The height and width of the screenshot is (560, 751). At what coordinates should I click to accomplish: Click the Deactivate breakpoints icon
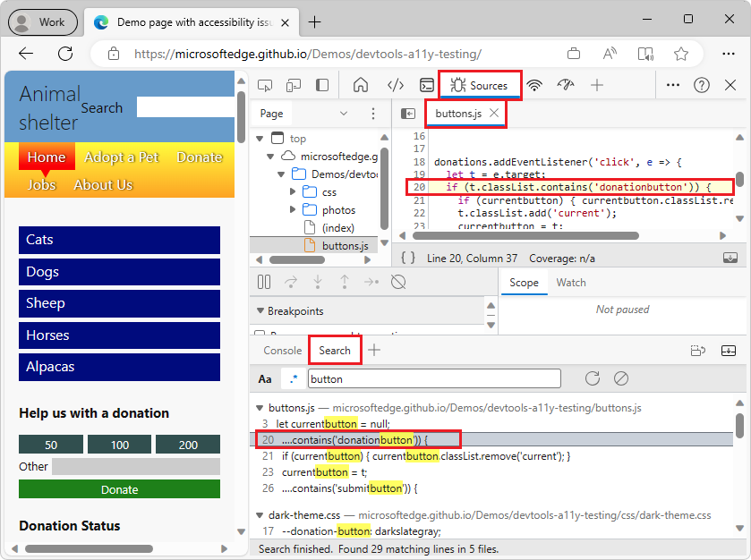(x=399, y=281)
